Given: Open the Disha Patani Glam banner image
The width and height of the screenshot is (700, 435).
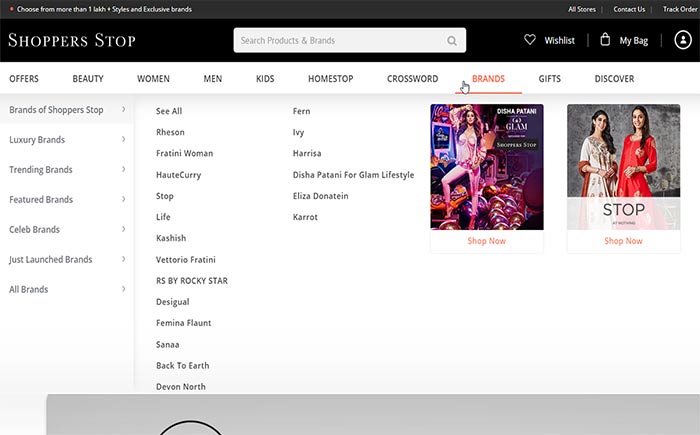Looking at the screenshot, I should [x=486, y=167].
